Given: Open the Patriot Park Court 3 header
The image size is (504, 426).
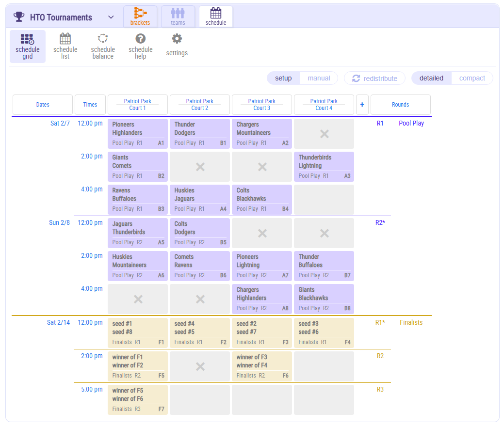Looking at the screenshot, I should [x=262, y=105].
